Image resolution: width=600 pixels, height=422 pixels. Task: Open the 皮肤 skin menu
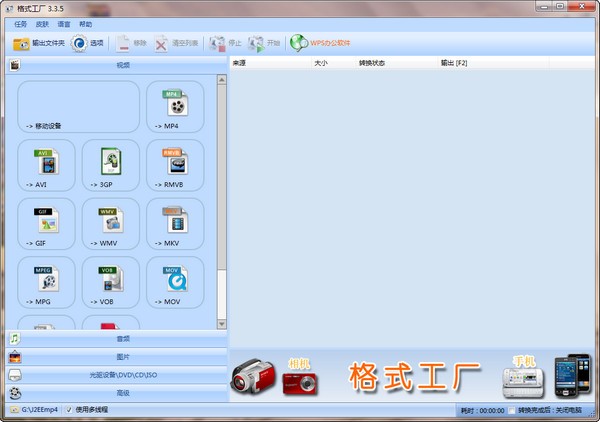coord(42,24)
